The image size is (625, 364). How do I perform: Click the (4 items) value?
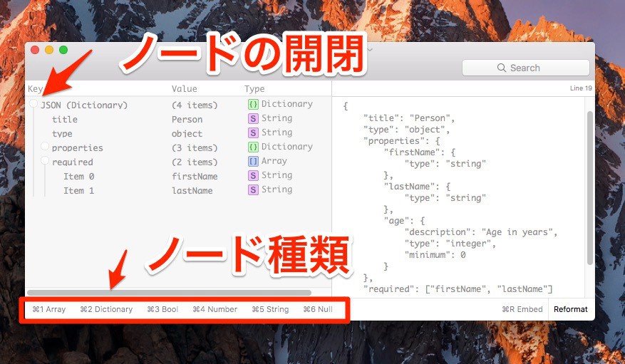click(x=195, y=105)
